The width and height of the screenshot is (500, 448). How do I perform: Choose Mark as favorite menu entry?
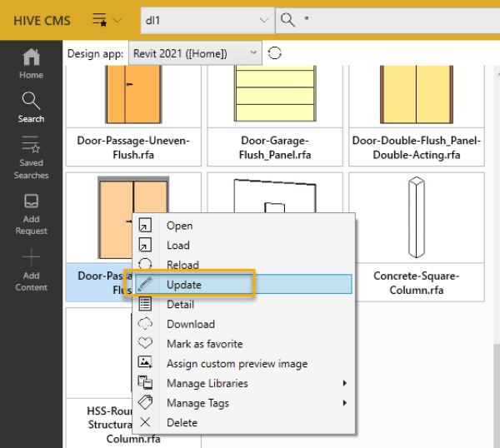[x=204, y=344]
